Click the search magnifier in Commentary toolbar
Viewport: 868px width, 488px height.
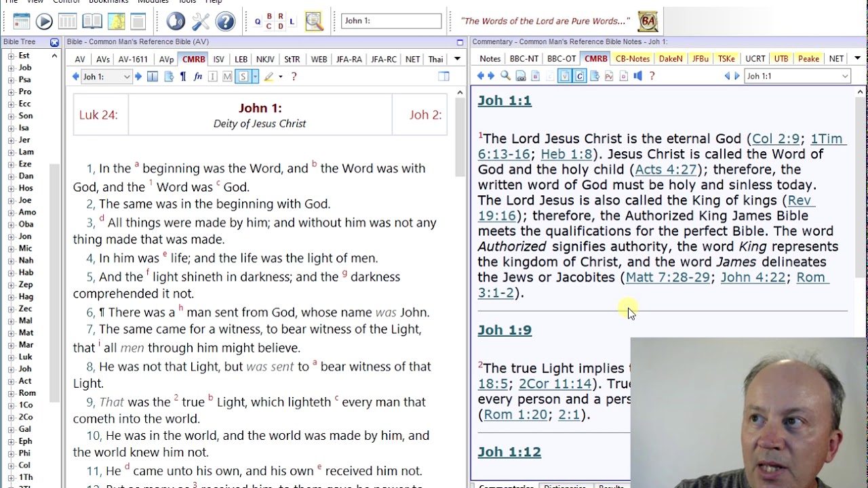coord(505,76)
